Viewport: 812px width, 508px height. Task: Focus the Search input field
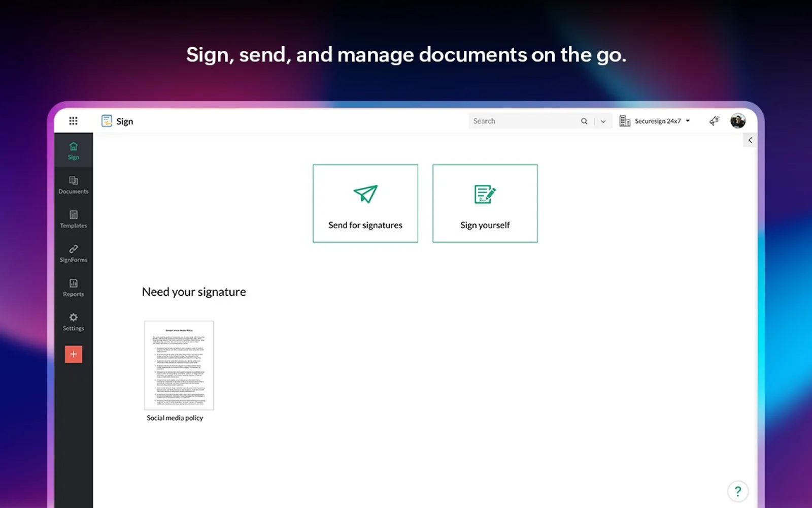click(x=524, y=121)
